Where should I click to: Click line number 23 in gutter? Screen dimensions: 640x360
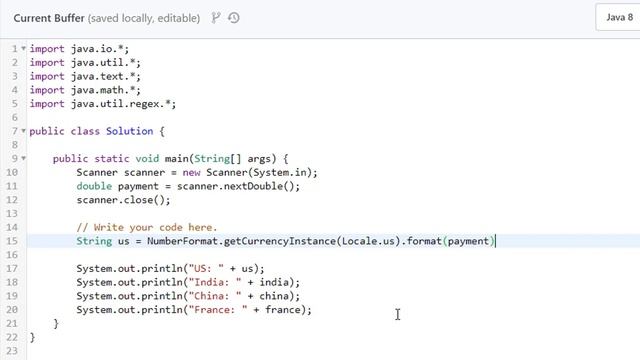coord(12,351)
